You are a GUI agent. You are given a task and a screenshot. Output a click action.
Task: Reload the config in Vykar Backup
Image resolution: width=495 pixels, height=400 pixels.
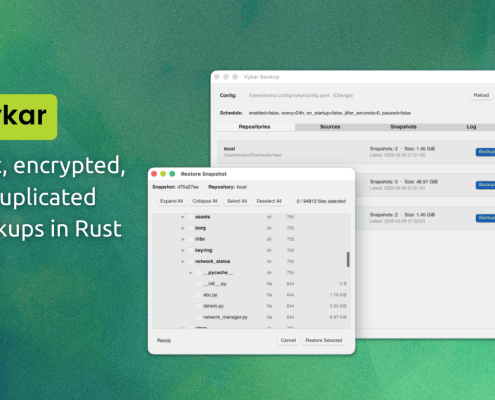pos(481,95)
